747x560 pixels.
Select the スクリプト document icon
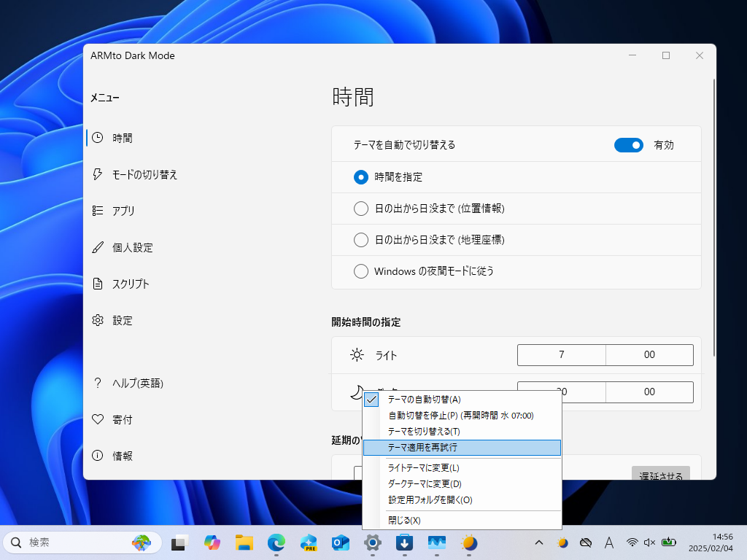[97, 284]
